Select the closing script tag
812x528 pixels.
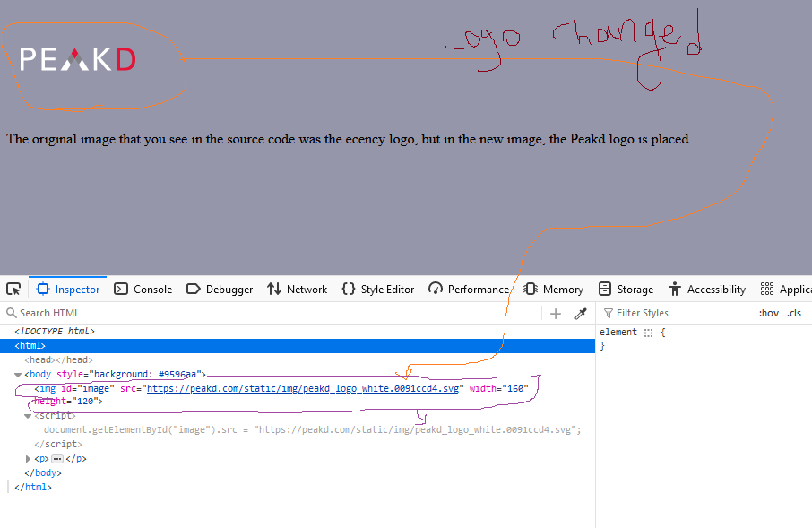[x=58, y=444]
